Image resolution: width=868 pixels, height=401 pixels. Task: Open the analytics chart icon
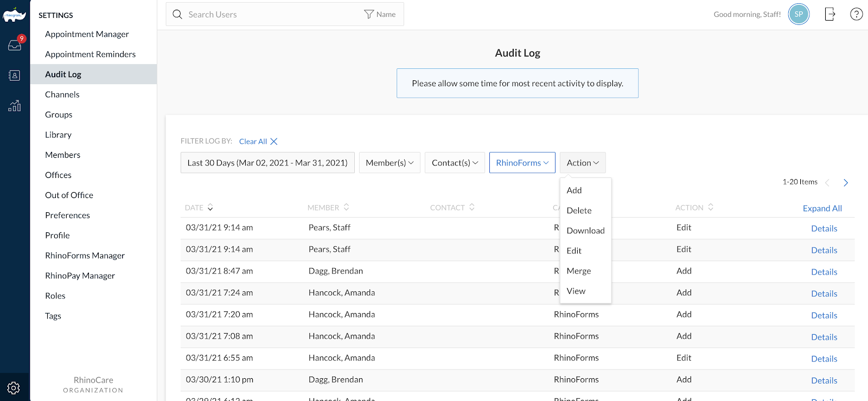click(x=15, y=106)
